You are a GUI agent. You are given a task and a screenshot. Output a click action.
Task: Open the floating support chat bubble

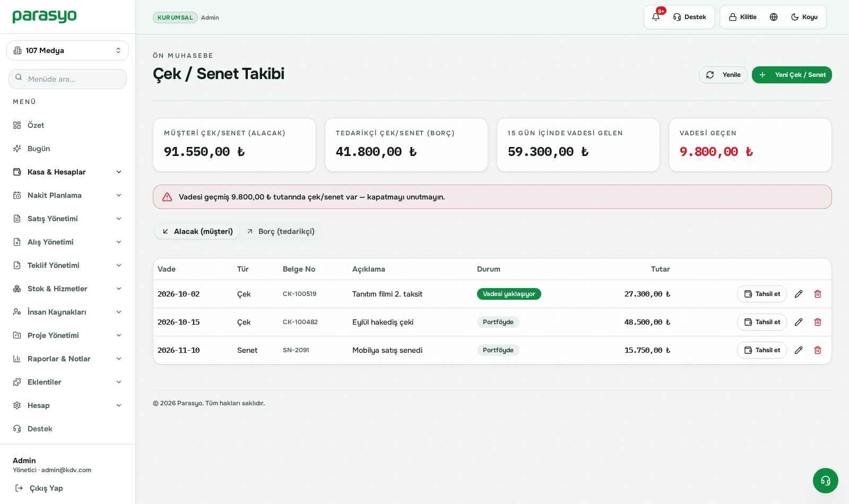[x=826, y=481]
